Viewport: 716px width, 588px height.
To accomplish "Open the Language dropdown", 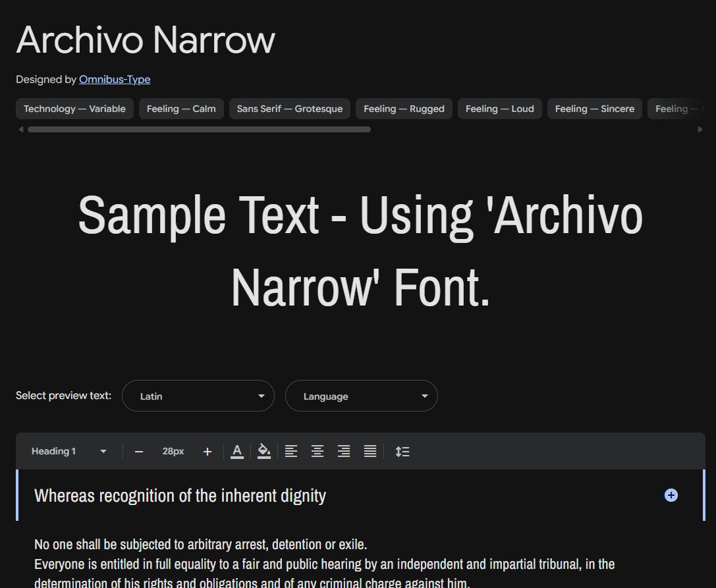I will [362, 396].
